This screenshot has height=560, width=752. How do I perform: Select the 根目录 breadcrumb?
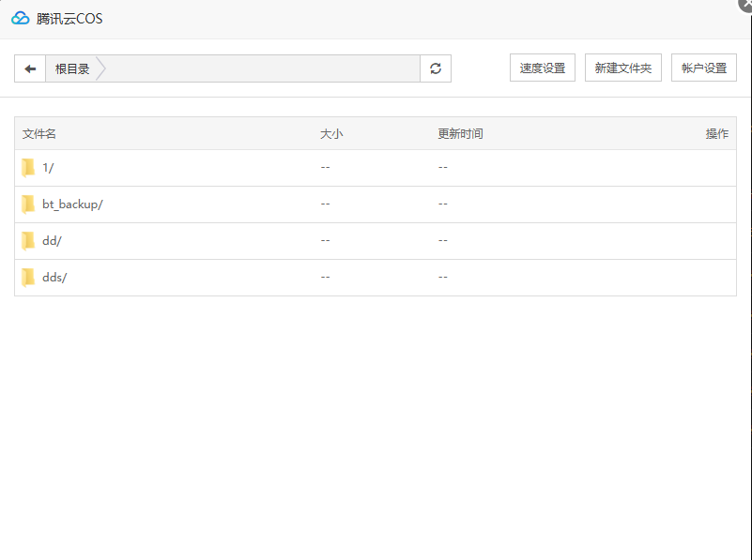pos(72,68)
